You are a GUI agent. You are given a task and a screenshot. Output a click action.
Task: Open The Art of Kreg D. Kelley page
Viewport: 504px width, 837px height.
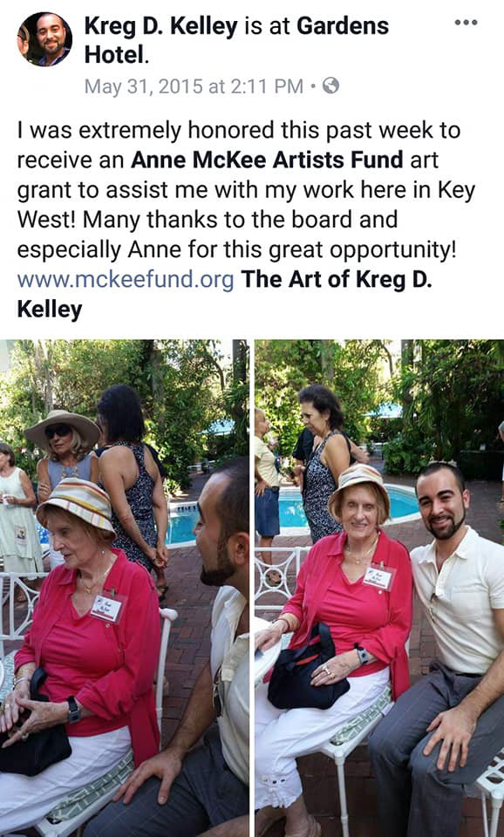(224, 294)
